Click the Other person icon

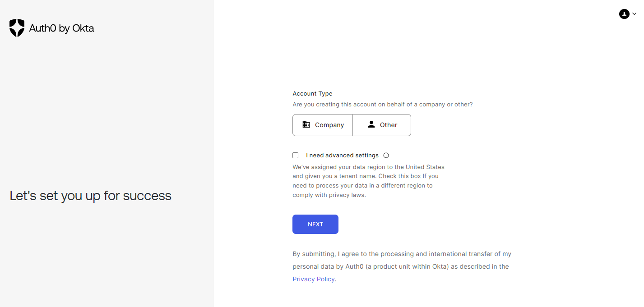(x=371, y=124)
